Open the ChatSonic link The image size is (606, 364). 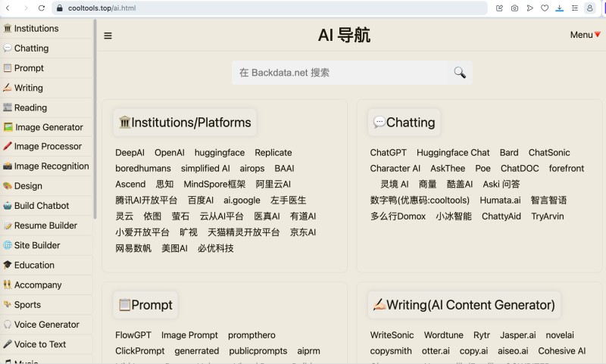click(549, 152)
